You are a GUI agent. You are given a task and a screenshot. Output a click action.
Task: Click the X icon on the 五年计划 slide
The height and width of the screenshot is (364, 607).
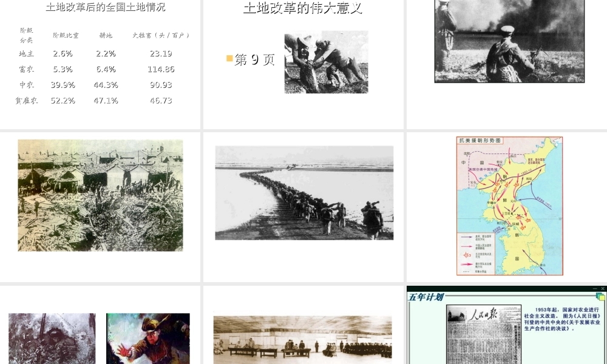(x=602, y=289)
